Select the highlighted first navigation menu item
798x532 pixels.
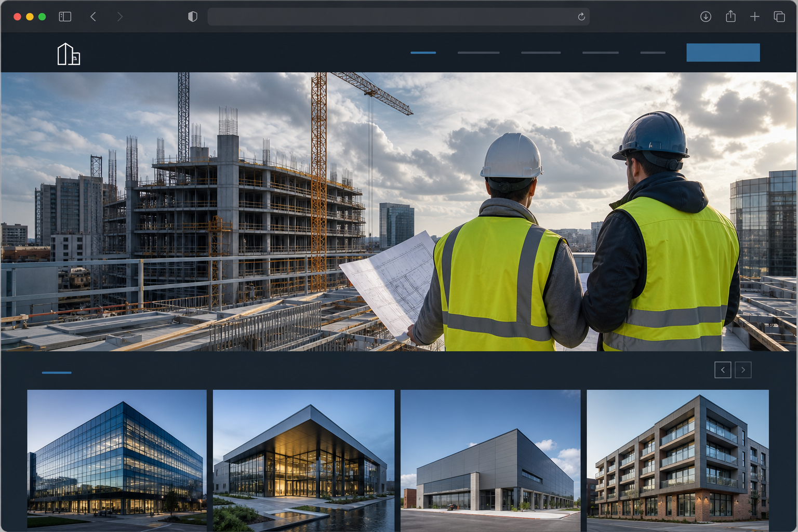pos(423,52)
